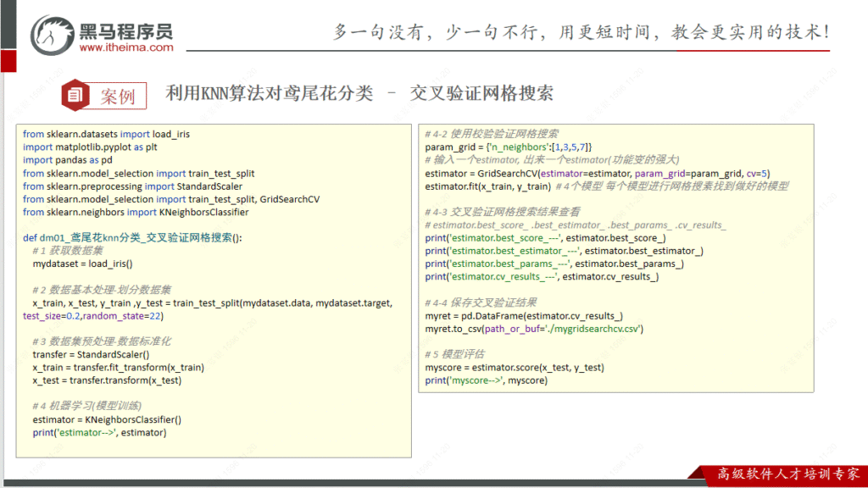Screen dimensions: 868x488
Task: Click the myret.to_csv line
Action: point(534,329)
